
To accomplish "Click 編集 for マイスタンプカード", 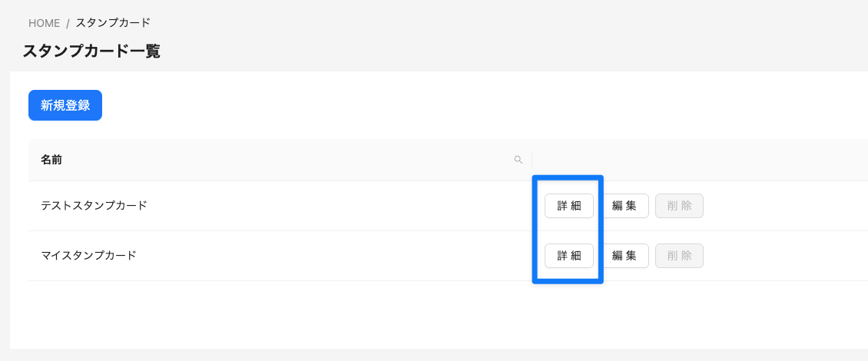I will pos(624,256).
